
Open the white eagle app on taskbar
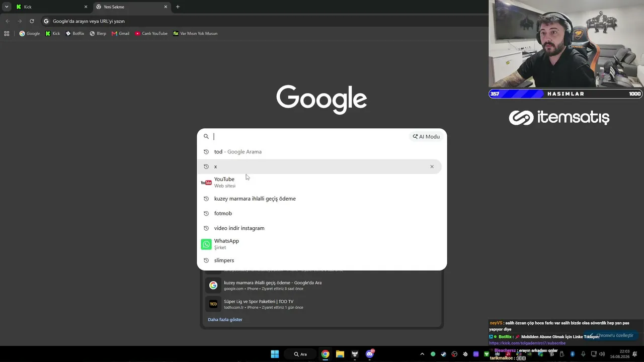pos(355,354)
